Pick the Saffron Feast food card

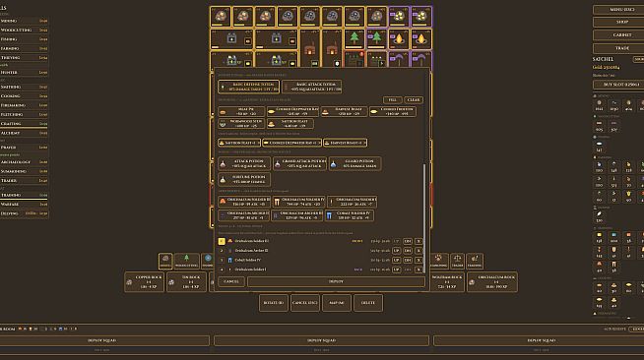[290, 123]
